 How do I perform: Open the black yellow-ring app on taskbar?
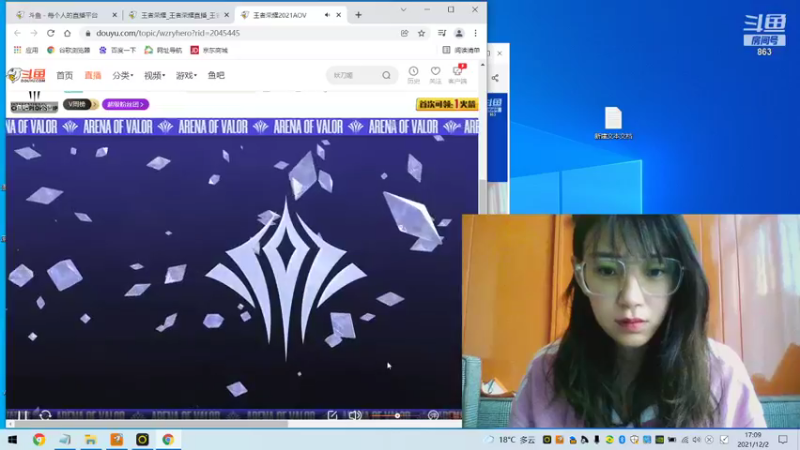(x=142, y=439)
